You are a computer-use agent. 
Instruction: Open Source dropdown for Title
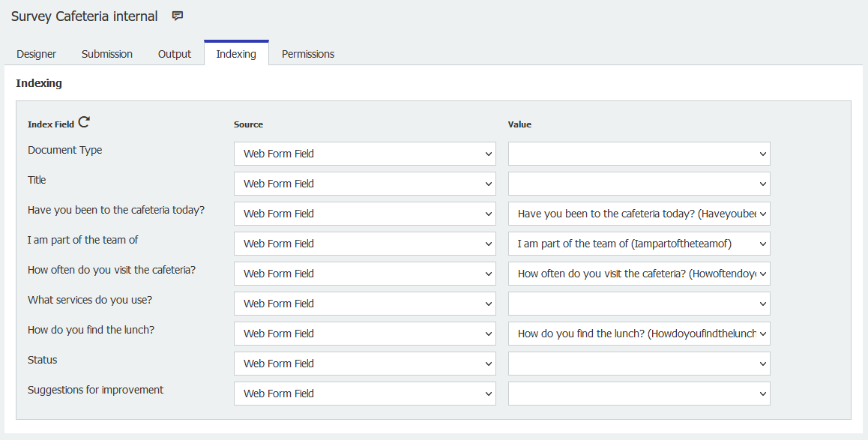click(x=364, y=184)
